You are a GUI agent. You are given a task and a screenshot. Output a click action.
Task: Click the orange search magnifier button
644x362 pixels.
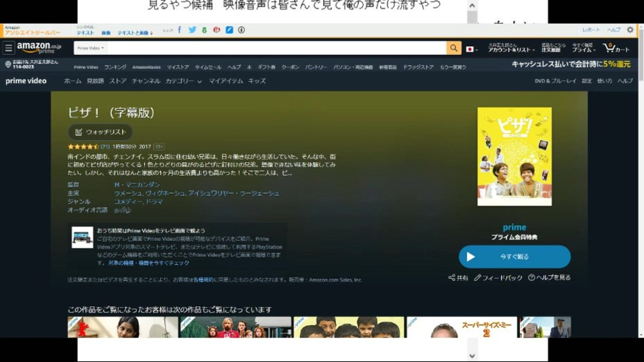pos(453,48)
